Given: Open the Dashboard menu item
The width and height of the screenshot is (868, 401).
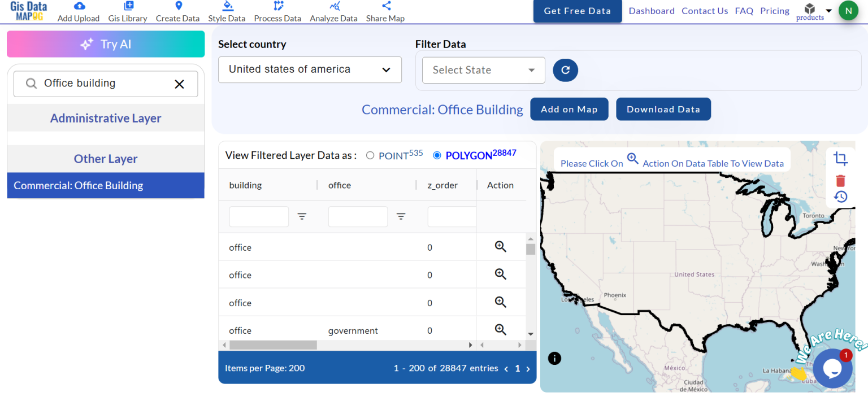Looking at the screenshot, I should tap(651, 10).
